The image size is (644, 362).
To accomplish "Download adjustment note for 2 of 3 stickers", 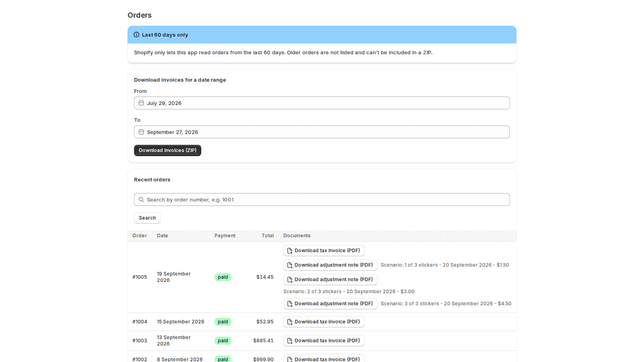I will coord(330,280).
